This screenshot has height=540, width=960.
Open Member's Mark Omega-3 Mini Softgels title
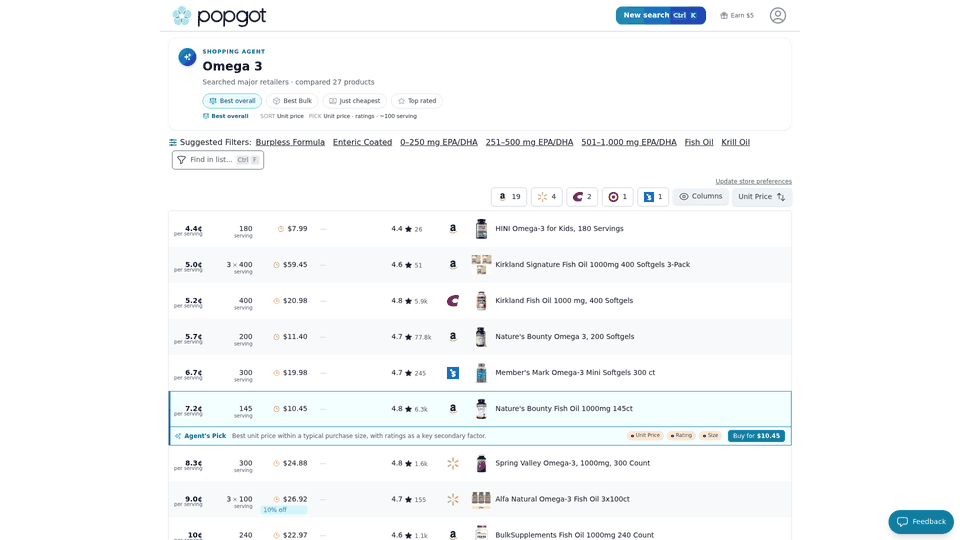coord(575,372)
